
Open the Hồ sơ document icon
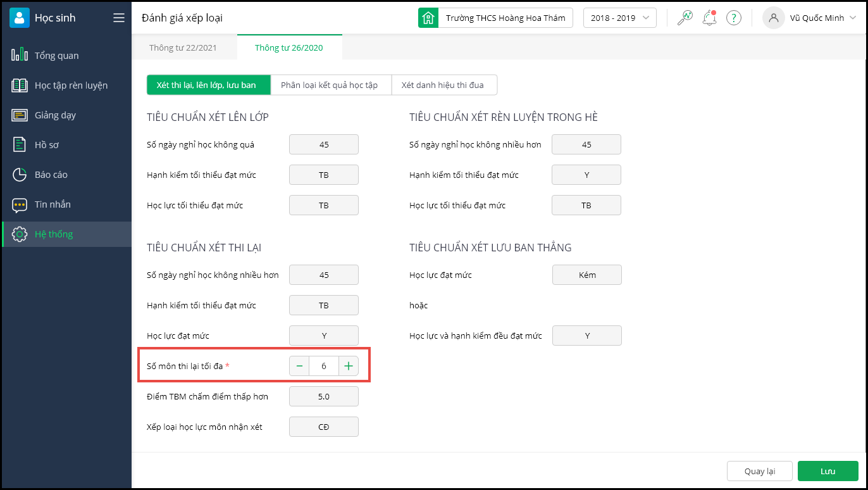tap(20, 145)
